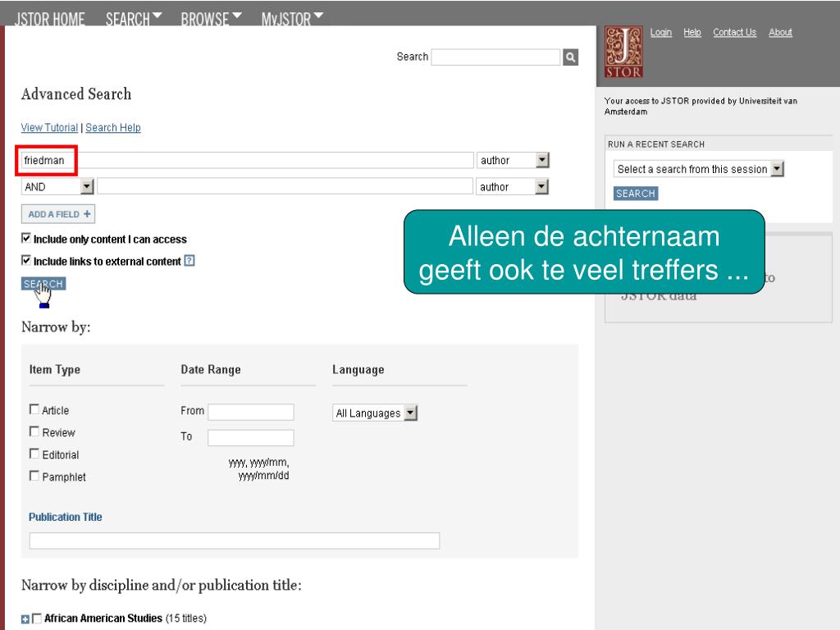Focus the top quick Search input box

(495, 57)
